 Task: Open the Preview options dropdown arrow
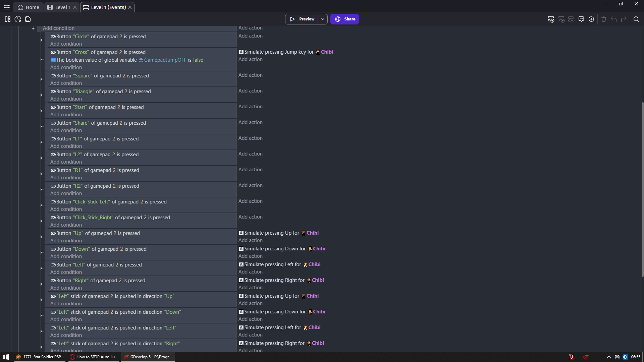[323, 19]
